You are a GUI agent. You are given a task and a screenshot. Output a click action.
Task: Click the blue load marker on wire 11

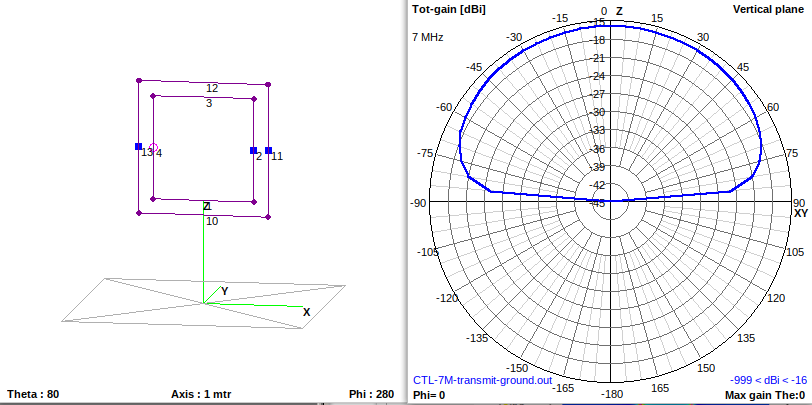coord(269,150)
